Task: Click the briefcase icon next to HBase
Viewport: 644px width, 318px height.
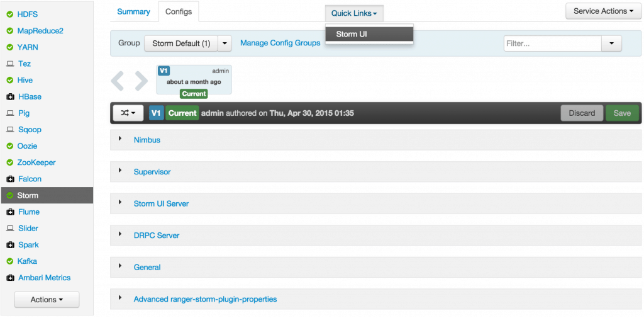Action: click(10, 97)
